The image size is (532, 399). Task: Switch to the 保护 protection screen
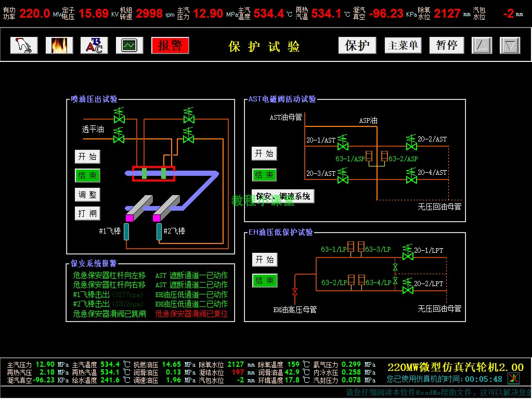357,45
